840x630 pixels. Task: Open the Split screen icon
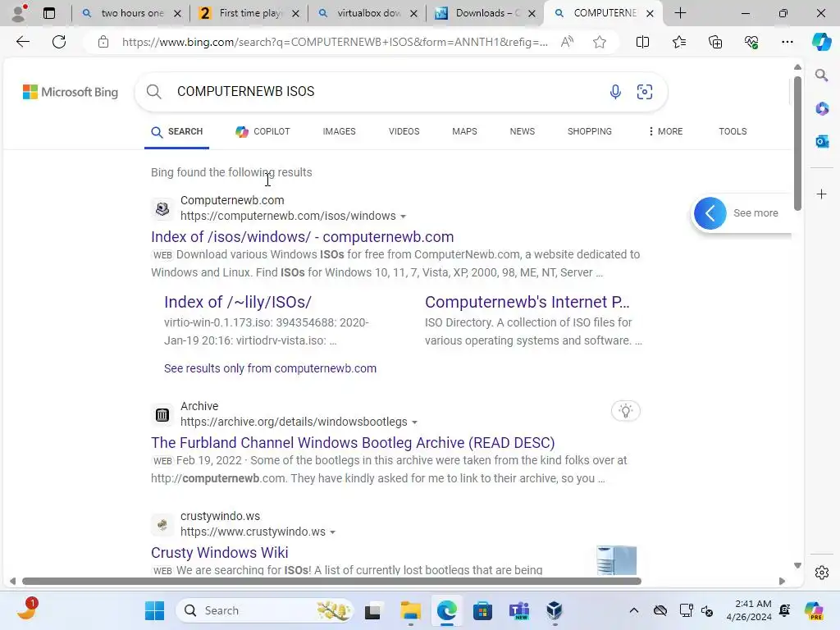(642, 42)
